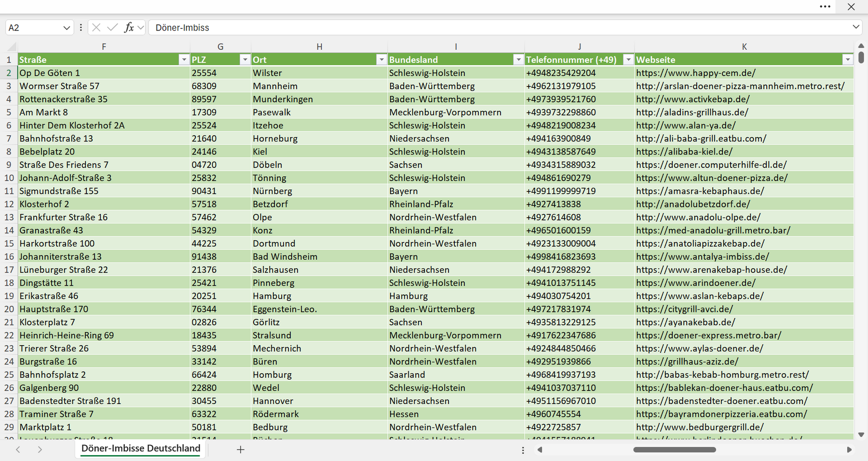Viewport: 868px width, 461px height.
Task: Click the Name Box resize dots handle
Action: (x=81, y=28)
